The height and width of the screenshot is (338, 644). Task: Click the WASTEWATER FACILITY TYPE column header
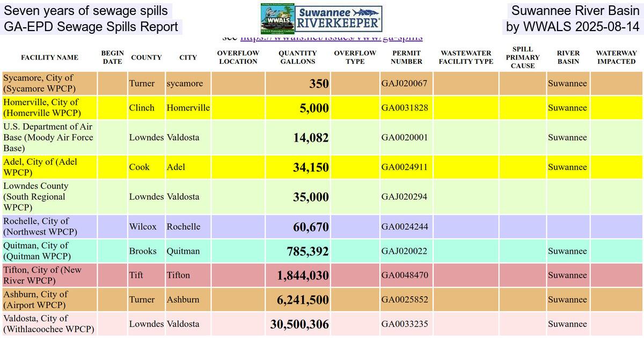466,57
